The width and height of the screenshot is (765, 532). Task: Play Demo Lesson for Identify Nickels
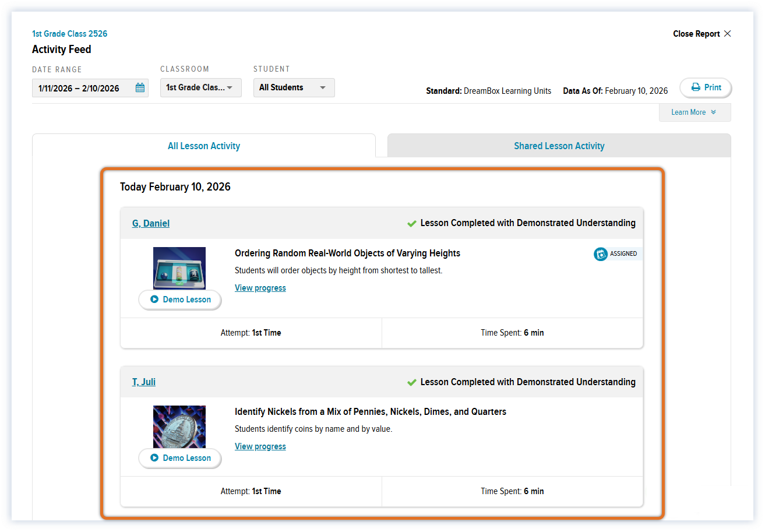coord(180,458)
